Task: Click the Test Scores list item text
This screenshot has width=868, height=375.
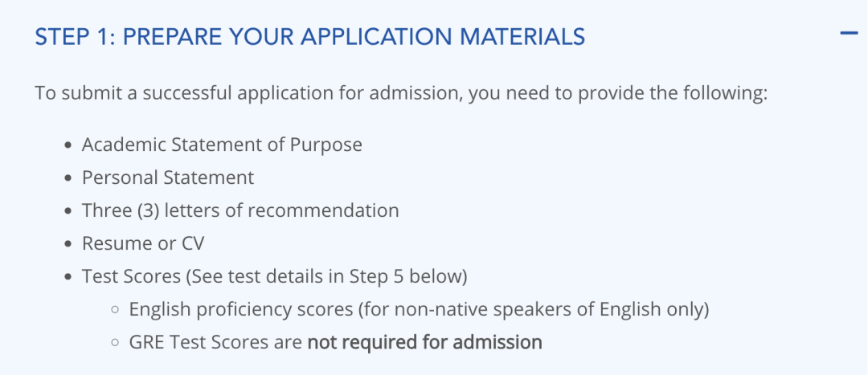Action: click(x=275, y=276)
